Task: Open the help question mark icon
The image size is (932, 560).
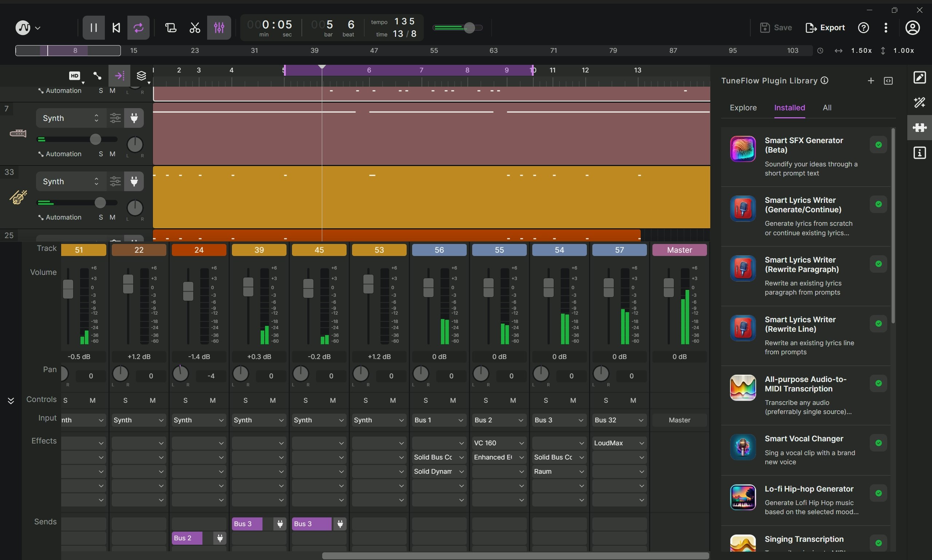Action: (863, 28)
